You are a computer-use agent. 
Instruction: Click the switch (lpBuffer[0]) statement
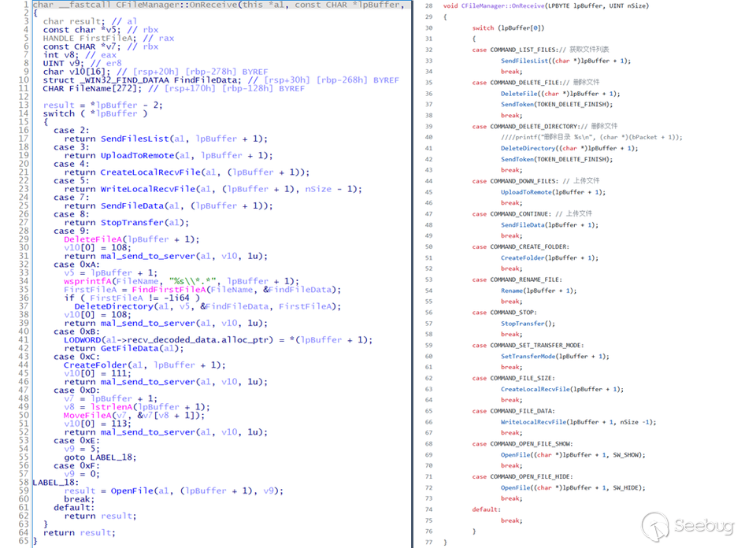pos(508,28)
